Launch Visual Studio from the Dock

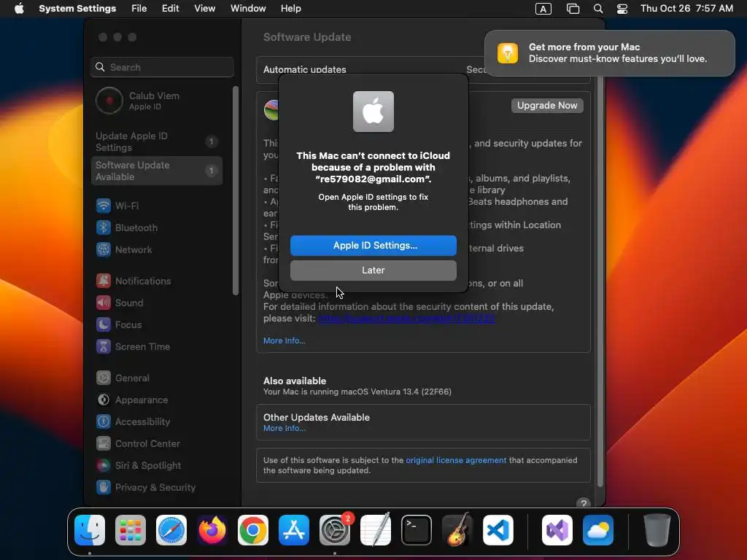click(x=557, y=530)
